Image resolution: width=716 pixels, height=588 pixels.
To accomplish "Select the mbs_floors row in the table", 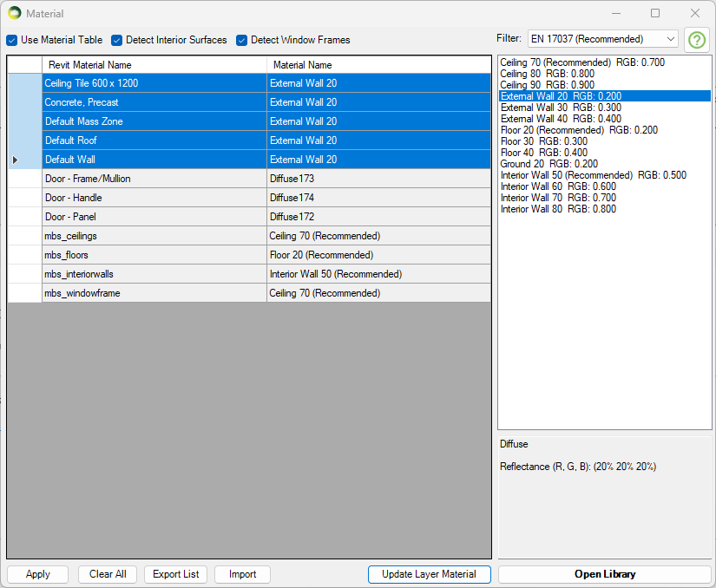I will coord(154,255).
